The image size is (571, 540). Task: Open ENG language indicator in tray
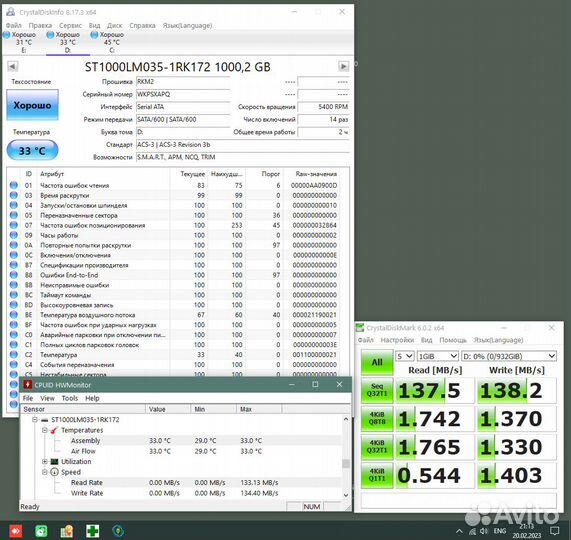click(x=500, y=531)
